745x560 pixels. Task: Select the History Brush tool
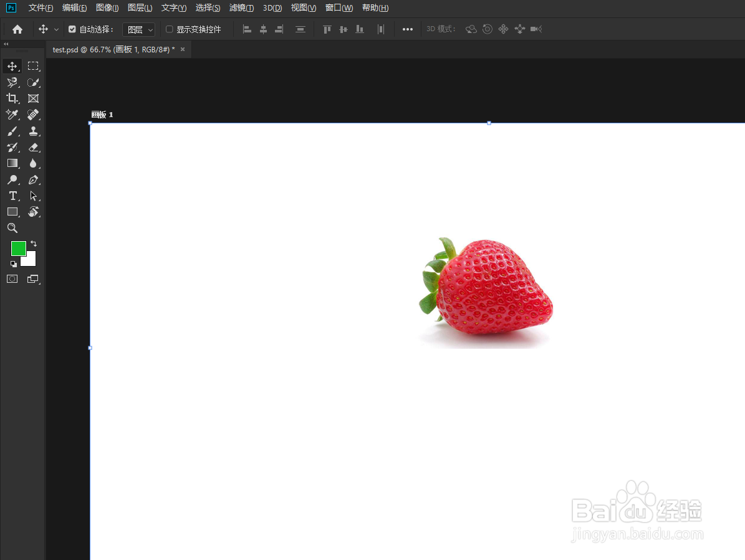12,147
